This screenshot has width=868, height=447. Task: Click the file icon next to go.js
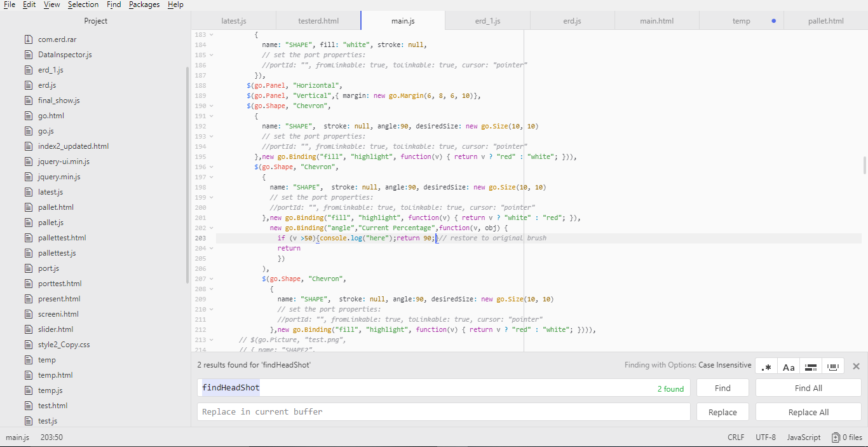pyautogui.click(x=28, y=131)
